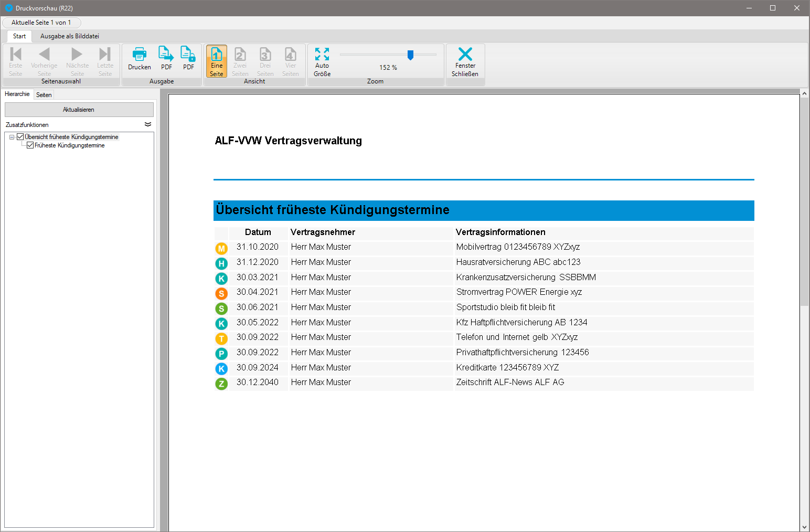Click the Drucken printer icon

click(140, 58)
